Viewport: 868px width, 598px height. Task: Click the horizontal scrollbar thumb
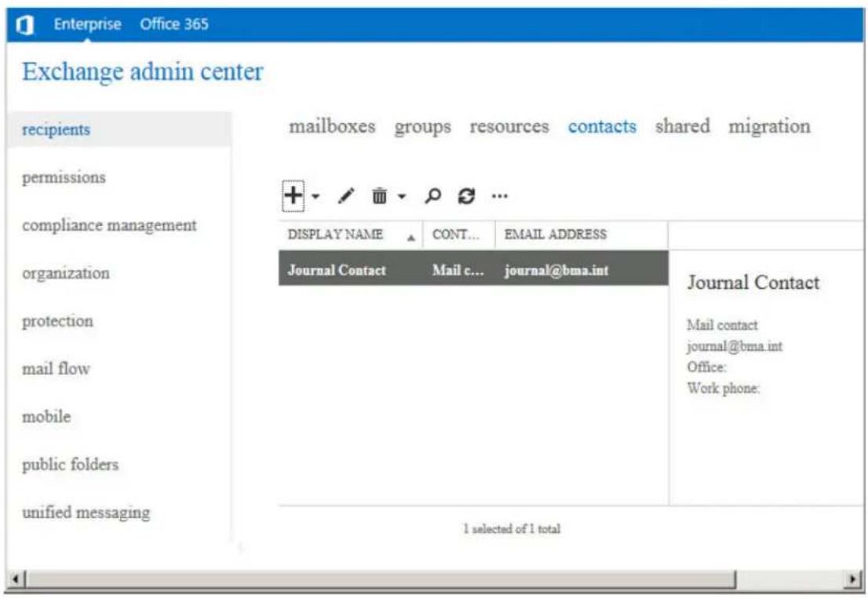(382, 580)
